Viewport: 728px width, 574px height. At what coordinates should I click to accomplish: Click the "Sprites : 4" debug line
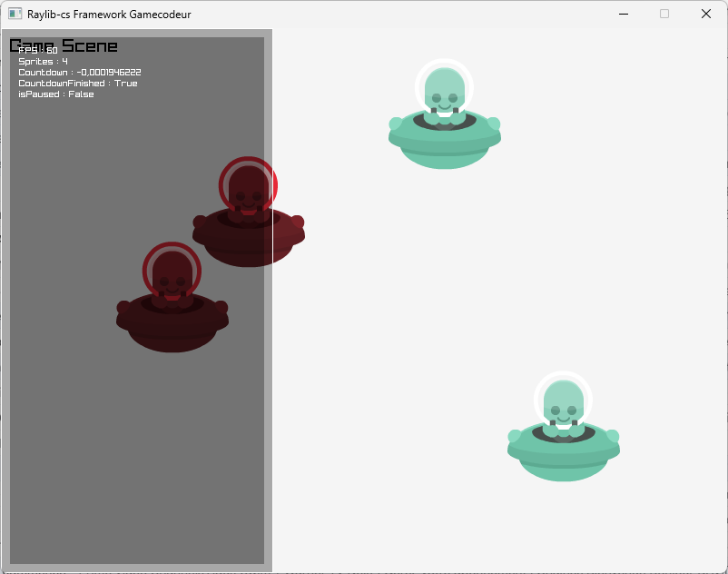pos(43,62)
